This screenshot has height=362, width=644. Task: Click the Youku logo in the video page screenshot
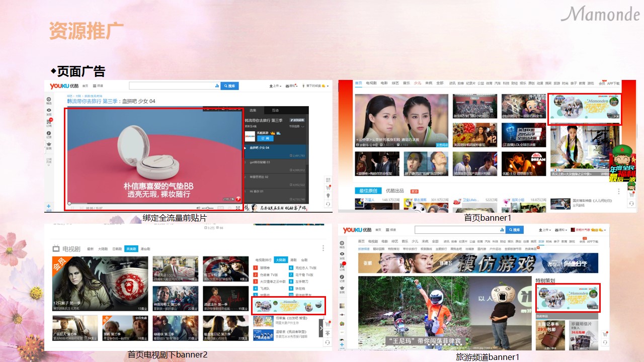point(63,86)
